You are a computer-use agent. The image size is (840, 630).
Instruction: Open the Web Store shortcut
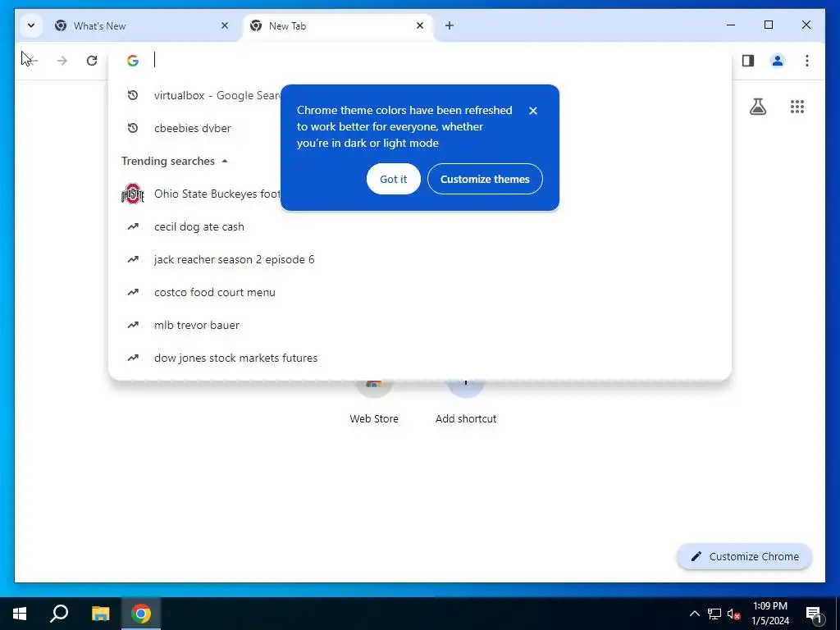point(374,402)
